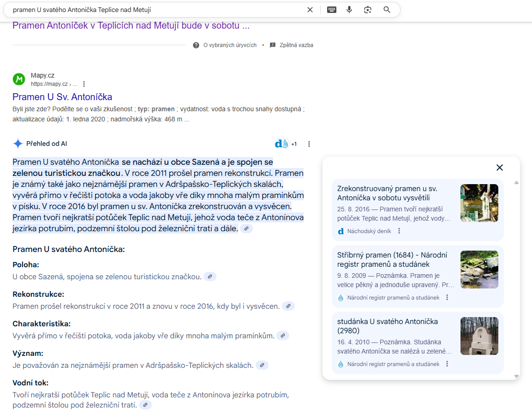Click water drop icon under Stříbrný pramen
This screenshot has width=532, height=420.
(341, 298)
